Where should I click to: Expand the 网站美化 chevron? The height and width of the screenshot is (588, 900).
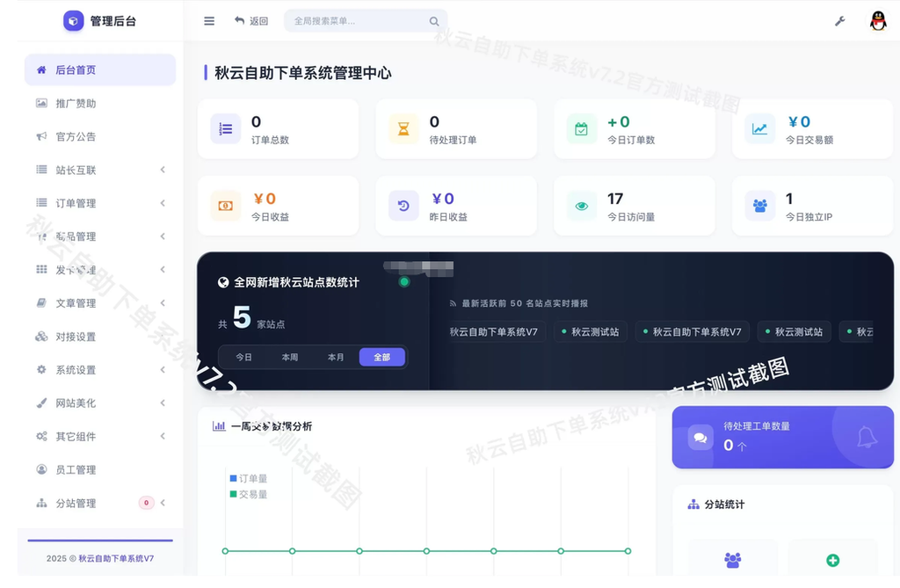(x=163, y=403)
